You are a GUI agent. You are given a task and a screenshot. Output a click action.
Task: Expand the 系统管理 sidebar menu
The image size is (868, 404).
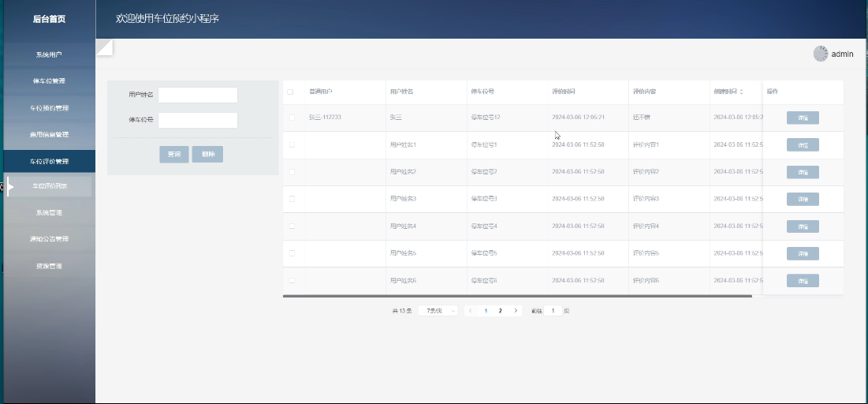(x=49, y=212)
